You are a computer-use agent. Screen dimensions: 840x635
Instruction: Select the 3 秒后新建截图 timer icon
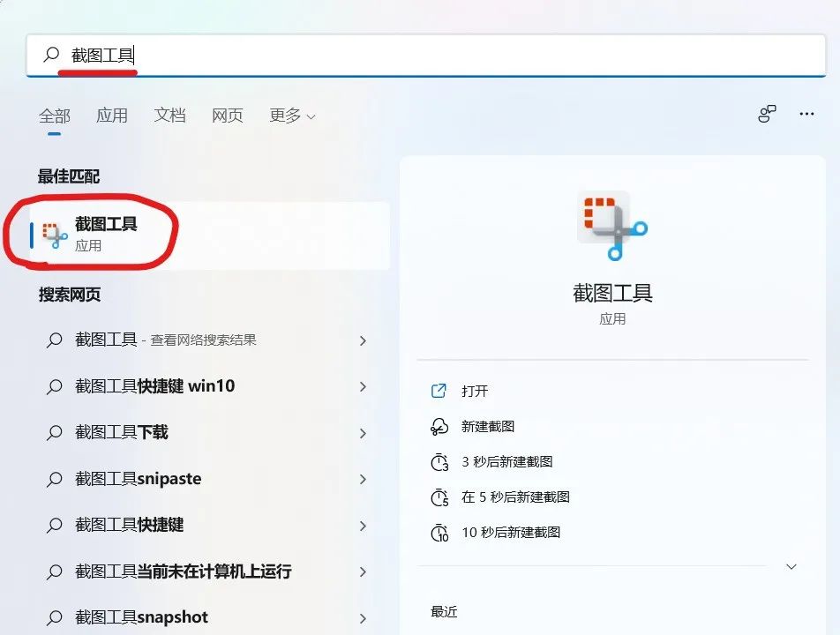coord(440,461)
